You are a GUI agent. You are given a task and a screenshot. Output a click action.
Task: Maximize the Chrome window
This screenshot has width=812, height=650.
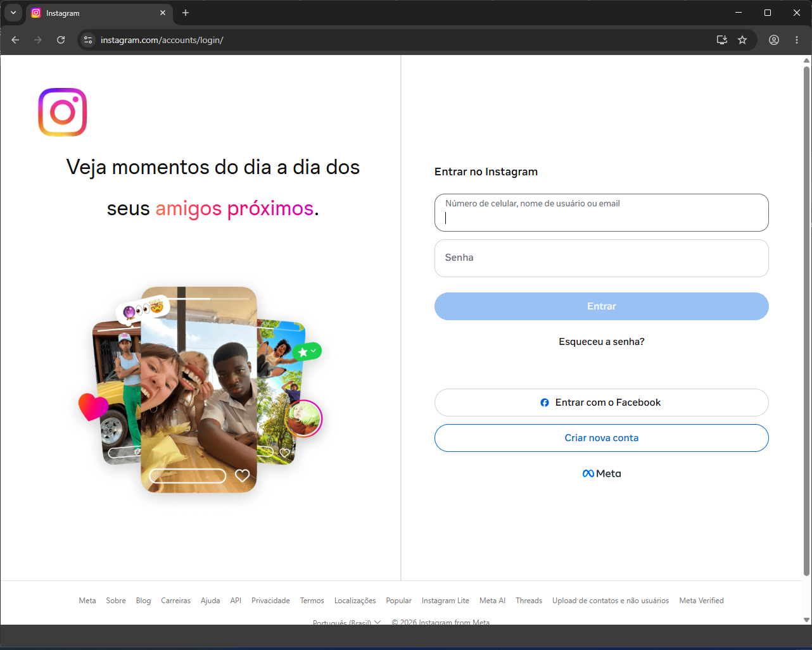(768, 13)
